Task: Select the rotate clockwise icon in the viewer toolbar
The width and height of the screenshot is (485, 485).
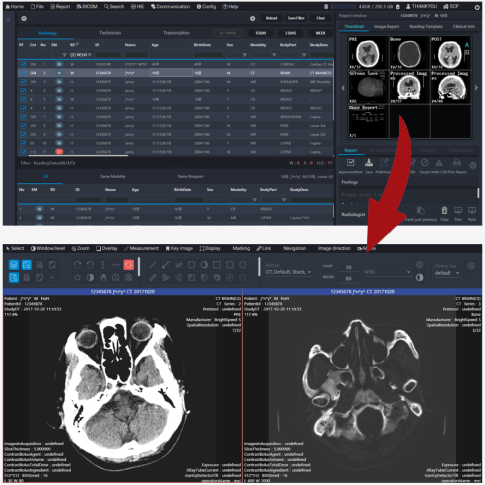Action: tap(77, 265)
